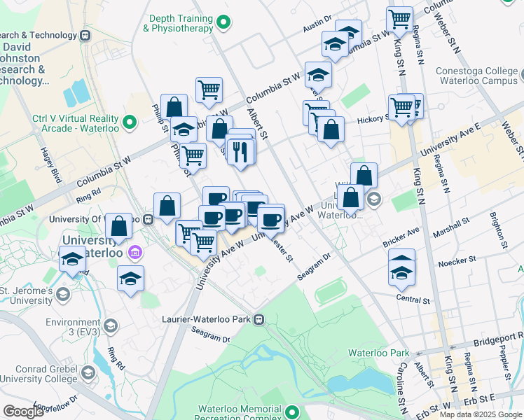Click the Environment 3 (EV3) school icon
This screenshot has height=420, width=524.
click(110, 326)
